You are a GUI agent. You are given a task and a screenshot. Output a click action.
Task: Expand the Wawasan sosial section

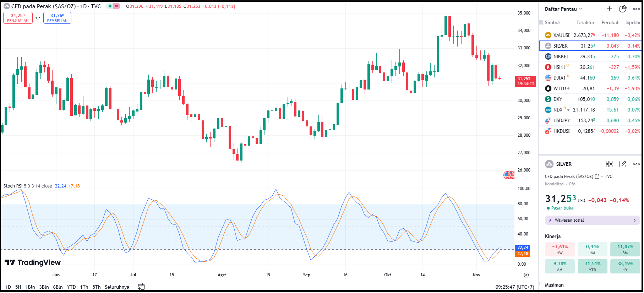point(592,220)
